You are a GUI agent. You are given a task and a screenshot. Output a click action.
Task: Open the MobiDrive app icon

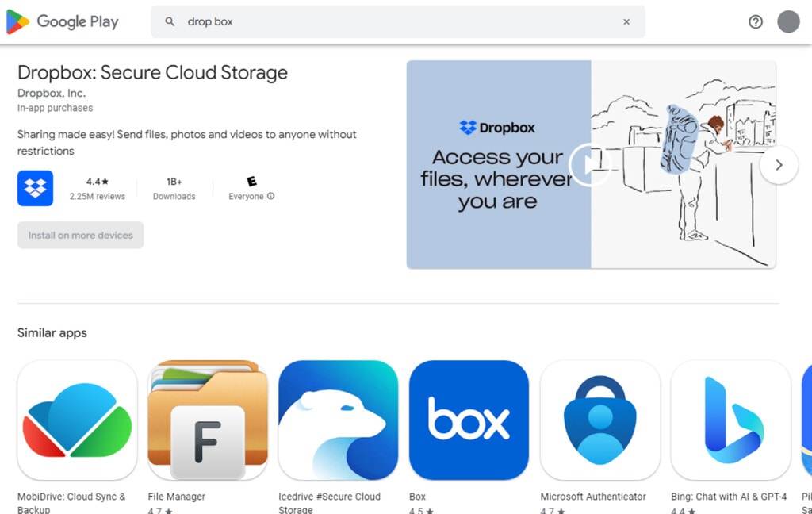[77, 420]
